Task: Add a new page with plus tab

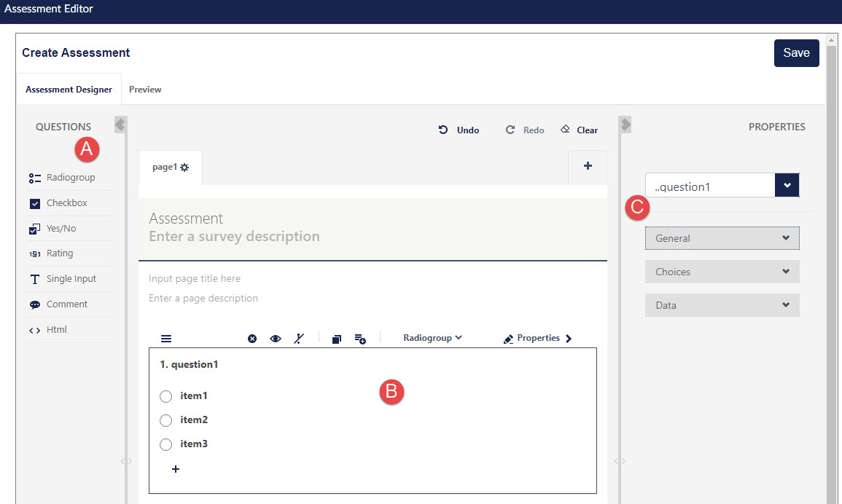Action: [x=588, y=166]
